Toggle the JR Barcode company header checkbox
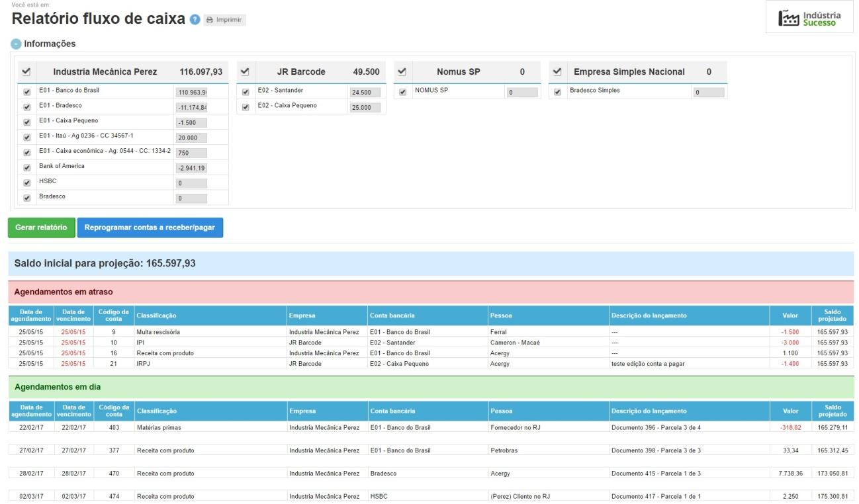Viewport: 859px width, 504px height. [244, 71]
